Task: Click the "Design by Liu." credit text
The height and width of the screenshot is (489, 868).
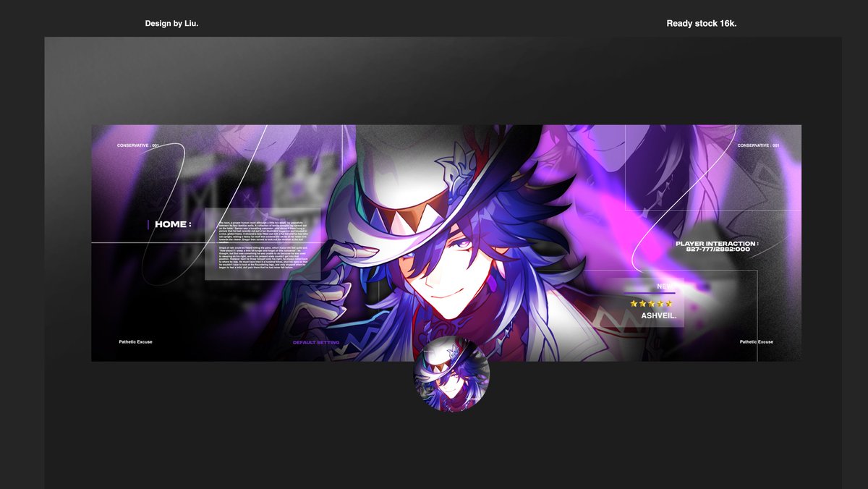Action: pos(171,24)
